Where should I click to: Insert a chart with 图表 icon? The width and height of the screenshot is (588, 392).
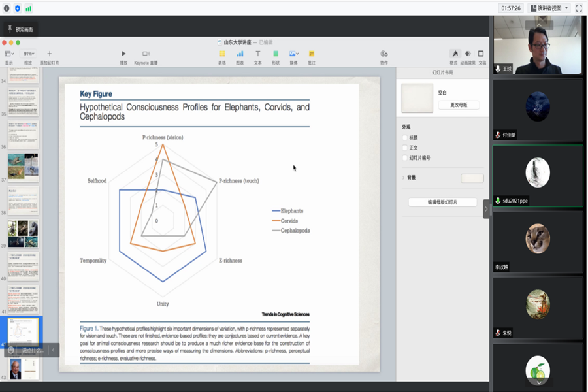240,54
